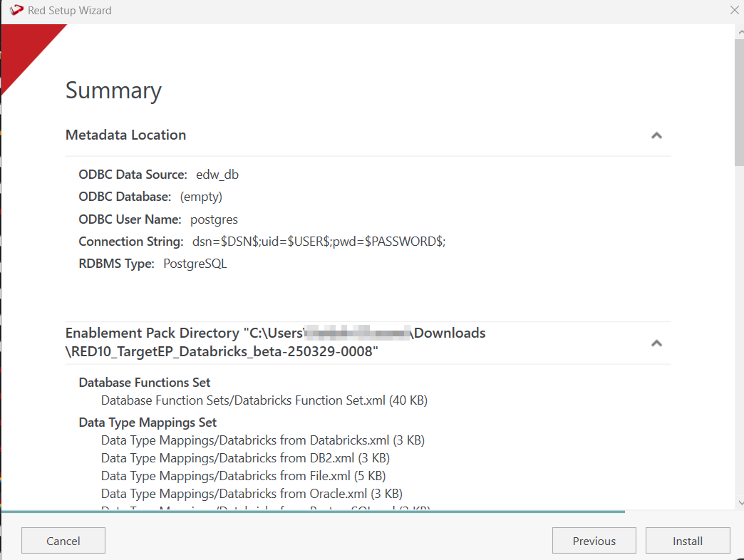
Task: Click the scrollbar down arrow
Action: 738,502
